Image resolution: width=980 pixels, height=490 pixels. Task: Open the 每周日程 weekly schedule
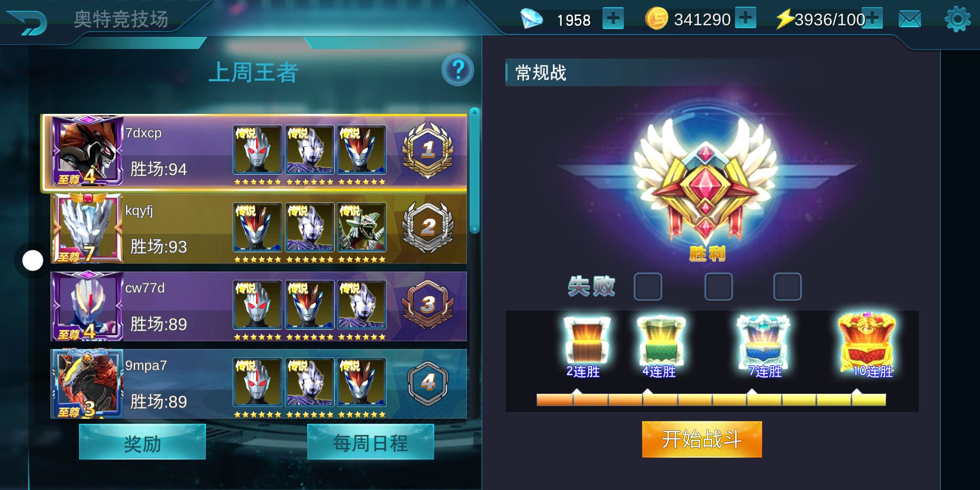pos(370,442)
